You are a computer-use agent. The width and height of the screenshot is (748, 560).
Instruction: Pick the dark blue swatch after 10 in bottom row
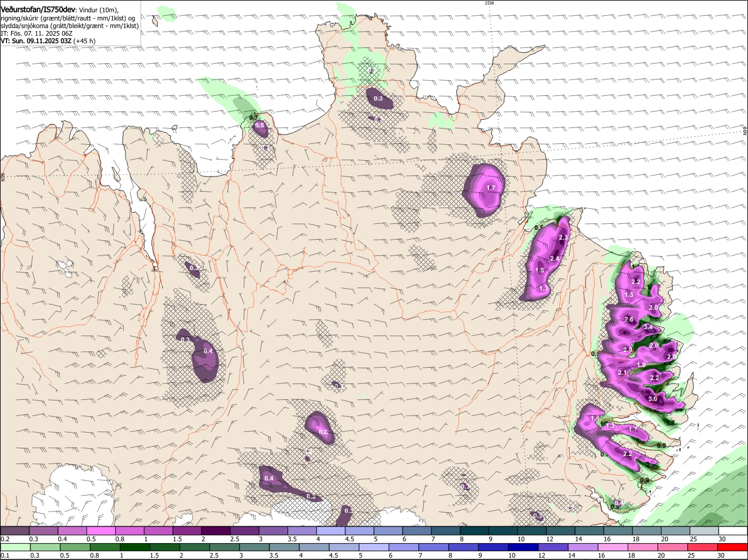tap(524, 547)
